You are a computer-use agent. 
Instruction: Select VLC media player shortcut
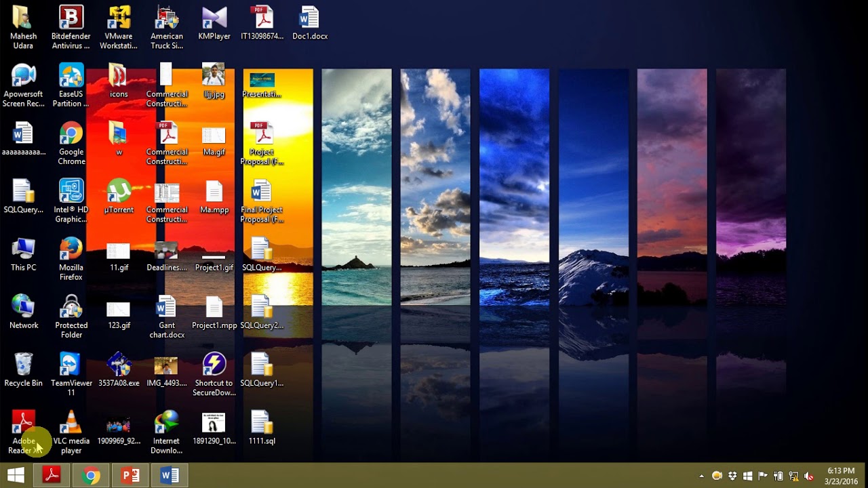[71, 432]
